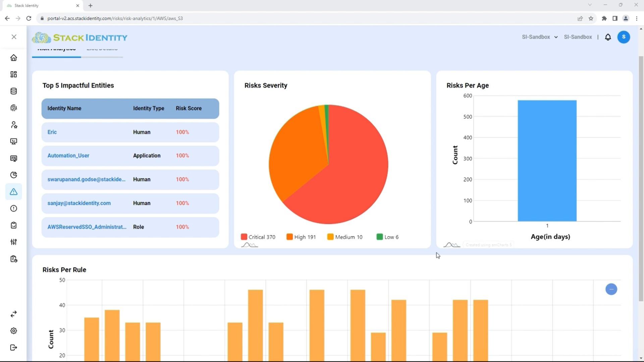Image resolution: width=644 pixels, height=362 pixels.
Task: Click the logout icon at sidebar bottom
Action: click(x=14, y=347)
